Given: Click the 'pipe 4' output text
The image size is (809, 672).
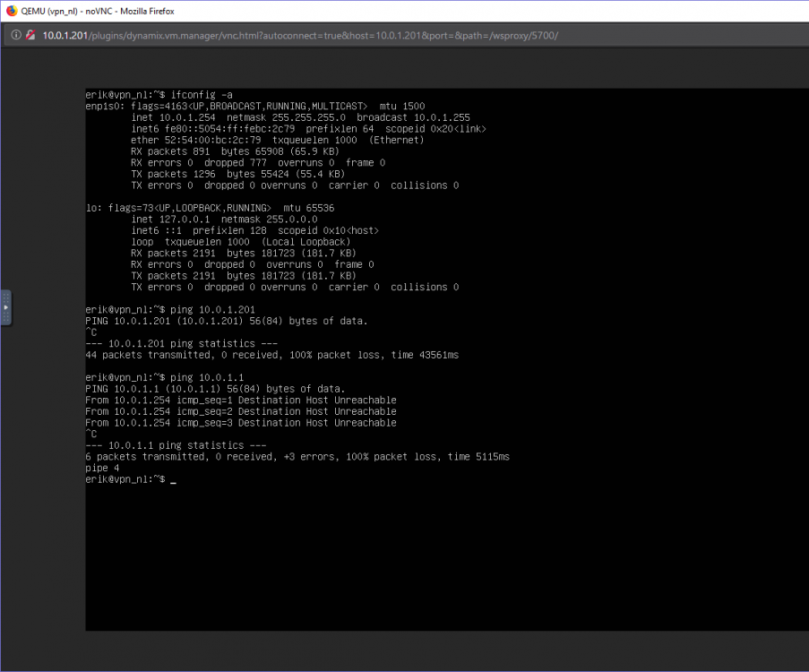Looking at the screenshot, I should pyautogui.click(x=102, y=468).
